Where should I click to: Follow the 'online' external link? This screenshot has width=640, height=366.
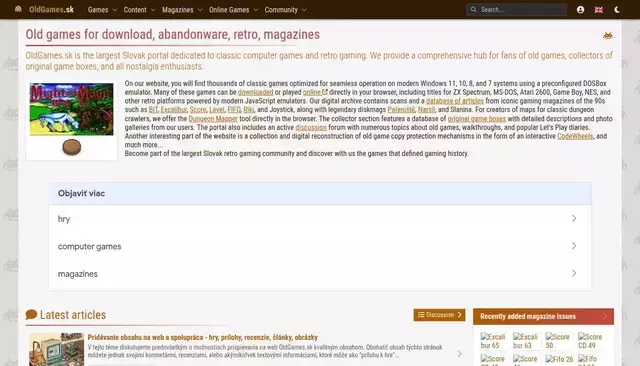(315, 92)
